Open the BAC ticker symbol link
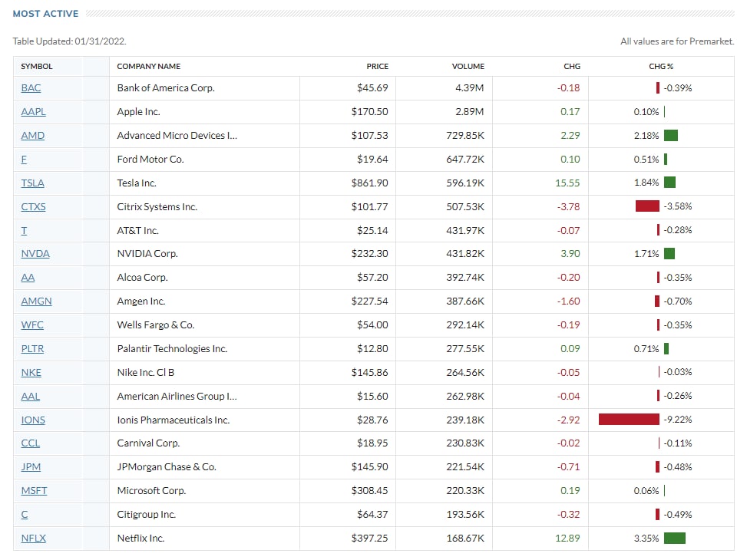 coord(31,88)
